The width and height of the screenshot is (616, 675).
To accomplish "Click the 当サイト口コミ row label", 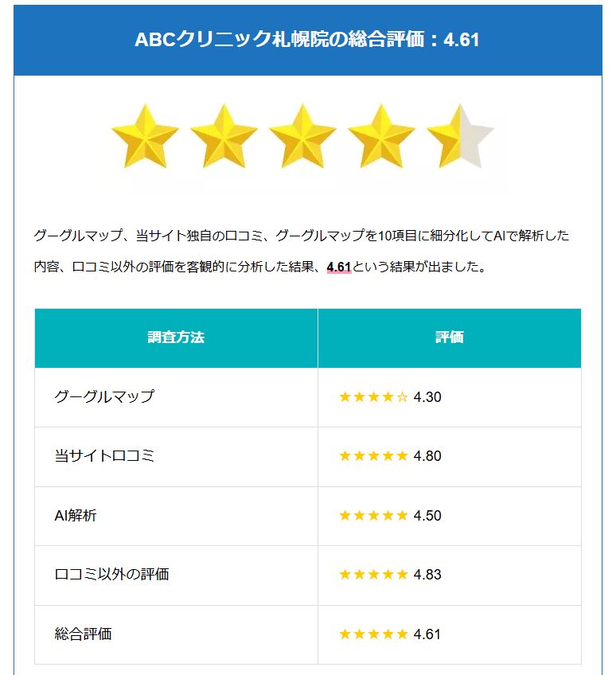I will (104, 456).
